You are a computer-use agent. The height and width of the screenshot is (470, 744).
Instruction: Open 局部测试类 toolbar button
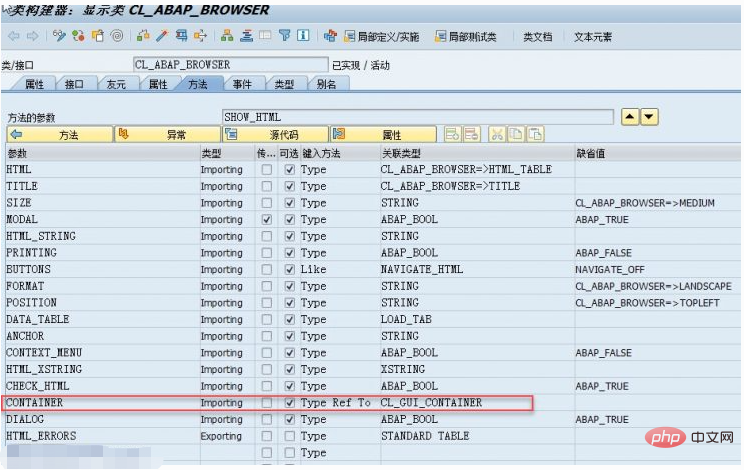tap(466, 37)
